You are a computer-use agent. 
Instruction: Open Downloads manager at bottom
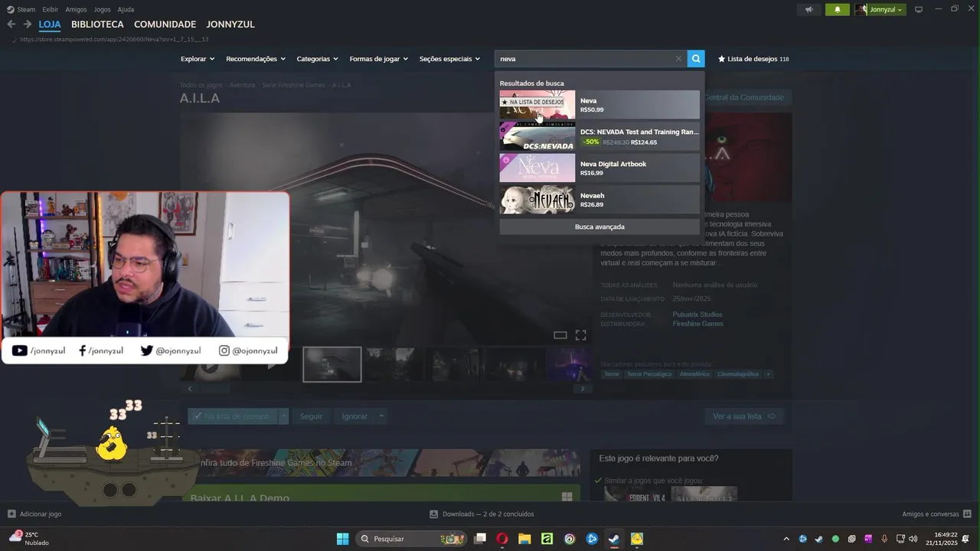coord(482,514)
